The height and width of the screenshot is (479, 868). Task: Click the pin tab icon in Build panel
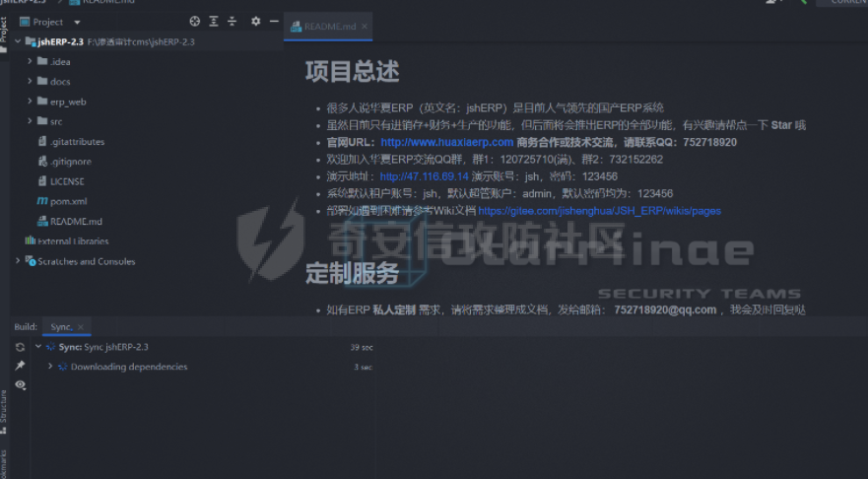click(21, 366)
